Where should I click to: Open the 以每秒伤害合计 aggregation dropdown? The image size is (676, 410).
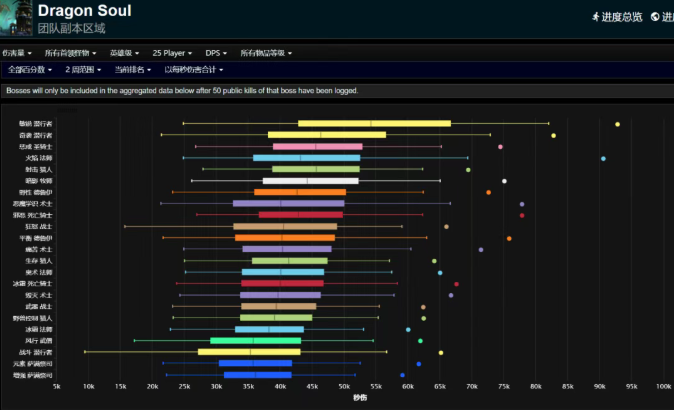click(x=193, y=70)
